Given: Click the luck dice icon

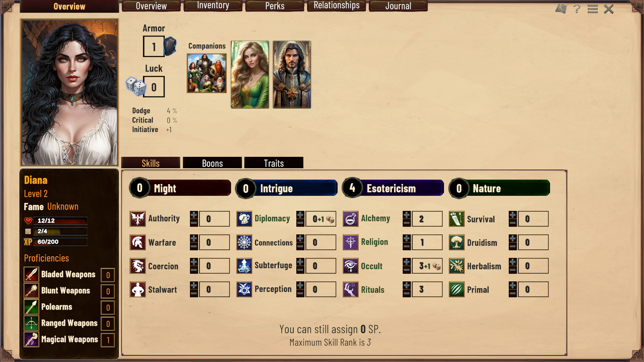Looking at the screenshot, I should [136, 86].
